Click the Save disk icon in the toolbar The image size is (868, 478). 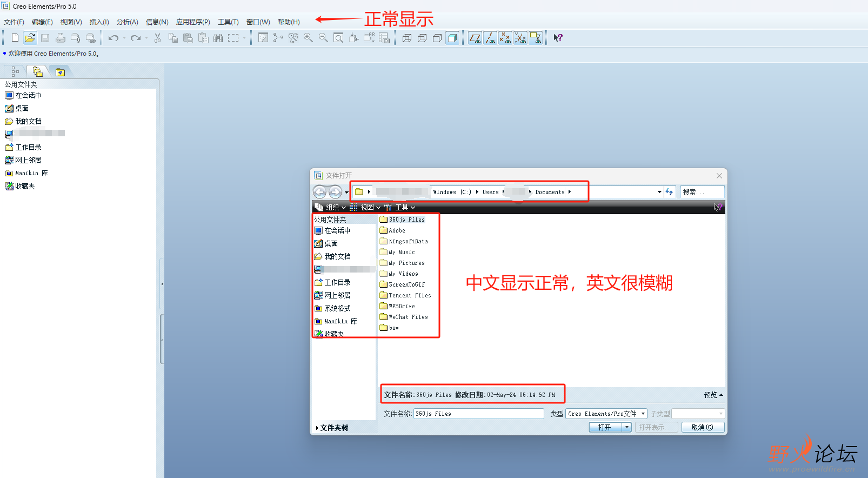45,38
